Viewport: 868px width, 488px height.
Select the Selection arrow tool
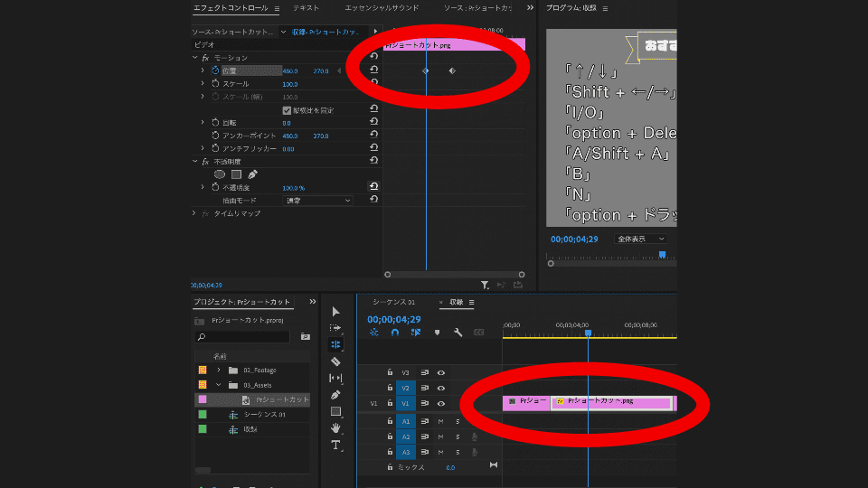tap(335, 312)
